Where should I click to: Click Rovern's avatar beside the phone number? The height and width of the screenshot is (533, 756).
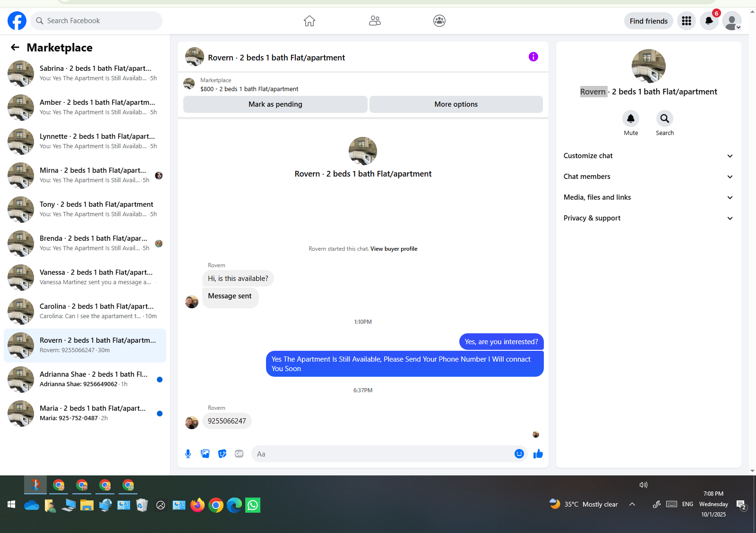pos(192,423)
